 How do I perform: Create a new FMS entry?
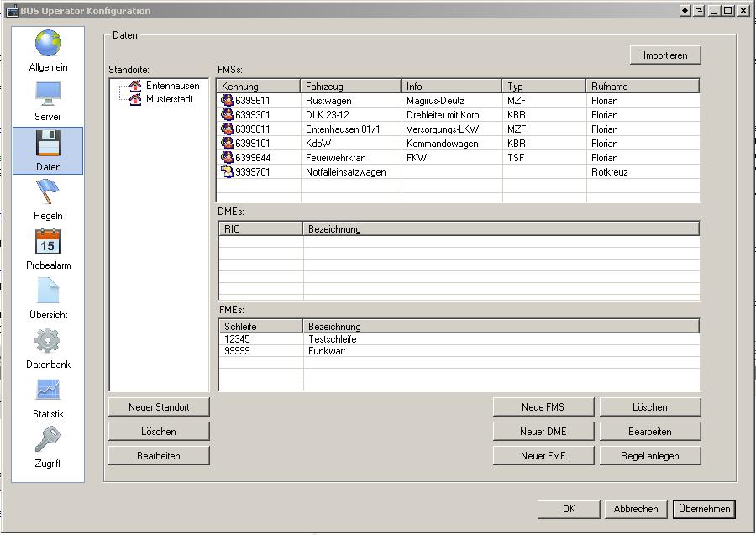543,407
